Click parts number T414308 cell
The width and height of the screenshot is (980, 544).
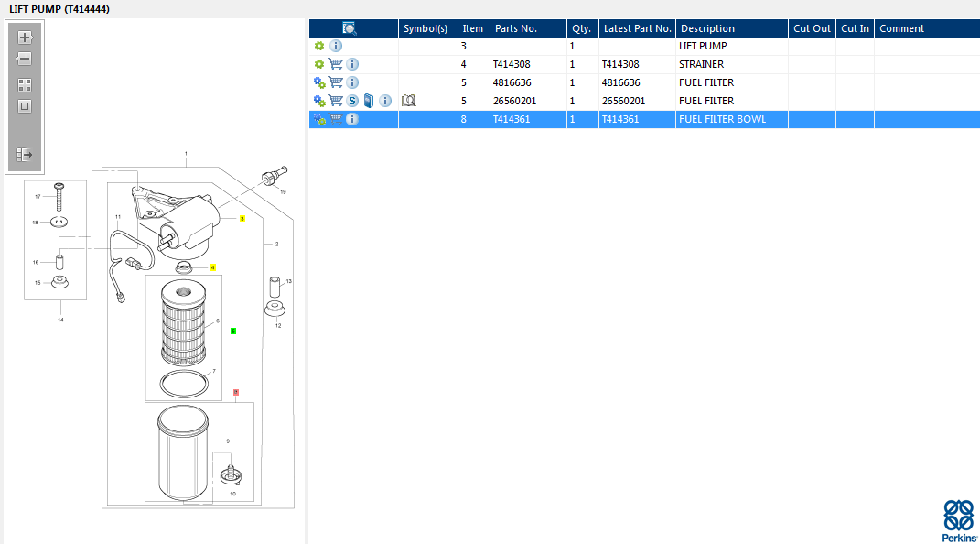pos(528,64)
